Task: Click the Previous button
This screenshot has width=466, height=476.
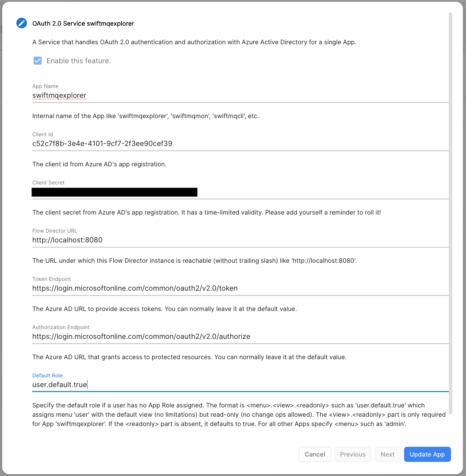Action: point(353,454)
